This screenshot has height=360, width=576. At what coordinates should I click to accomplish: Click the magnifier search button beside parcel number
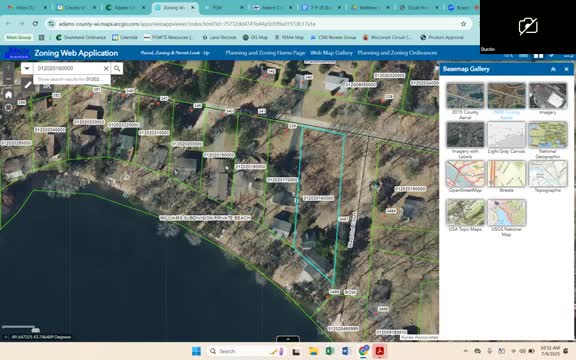(117, 68)
